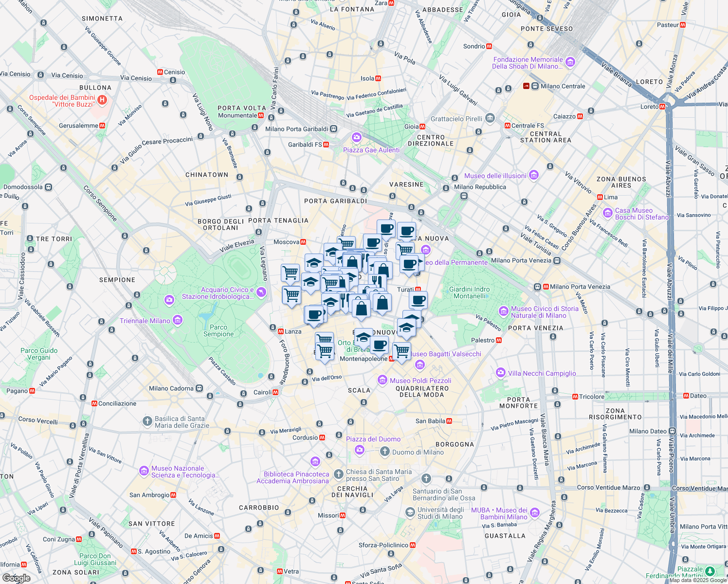
Task: Select the Piazza del Duomo camera pin
Action: (360, 450)
